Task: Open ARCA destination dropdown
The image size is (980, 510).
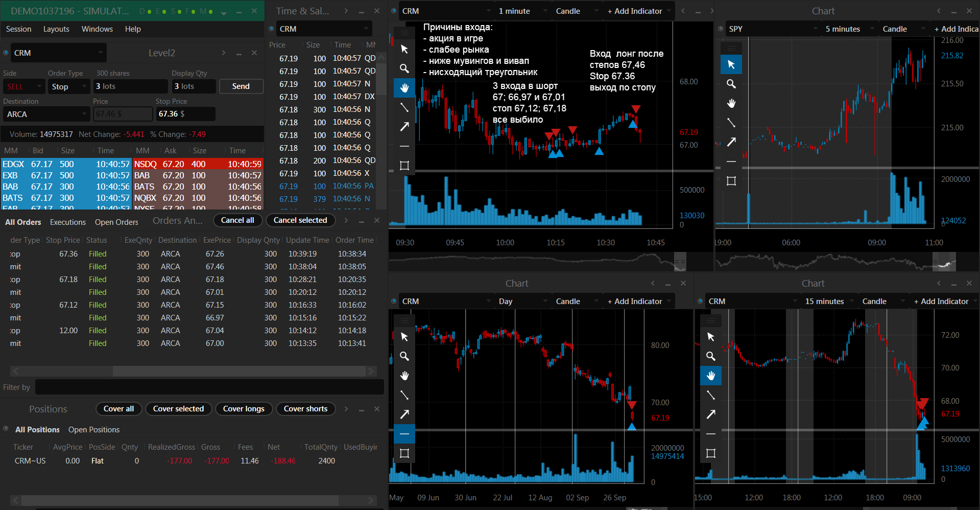Action: point(47,114)
